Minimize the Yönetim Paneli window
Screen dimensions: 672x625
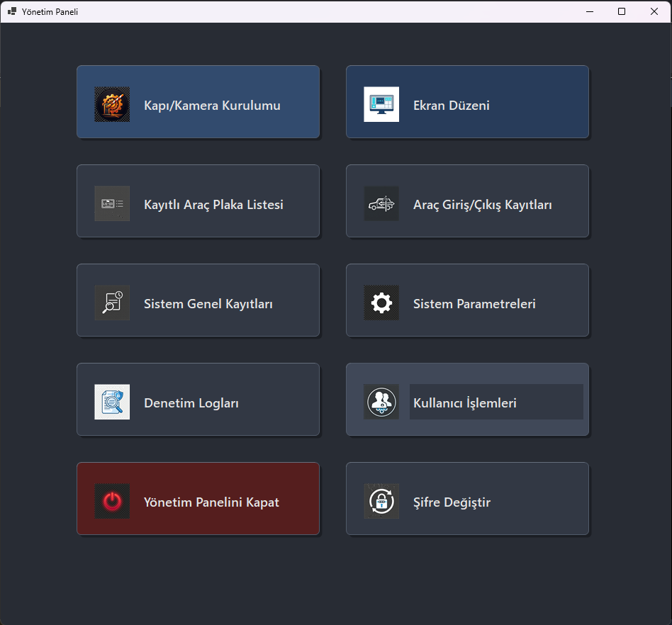590,11
